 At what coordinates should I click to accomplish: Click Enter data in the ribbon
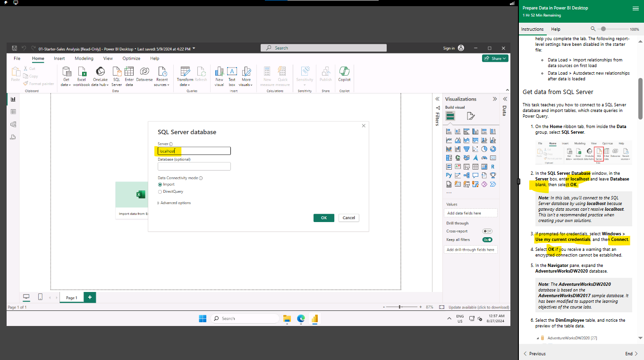click(x=129, y=76)
